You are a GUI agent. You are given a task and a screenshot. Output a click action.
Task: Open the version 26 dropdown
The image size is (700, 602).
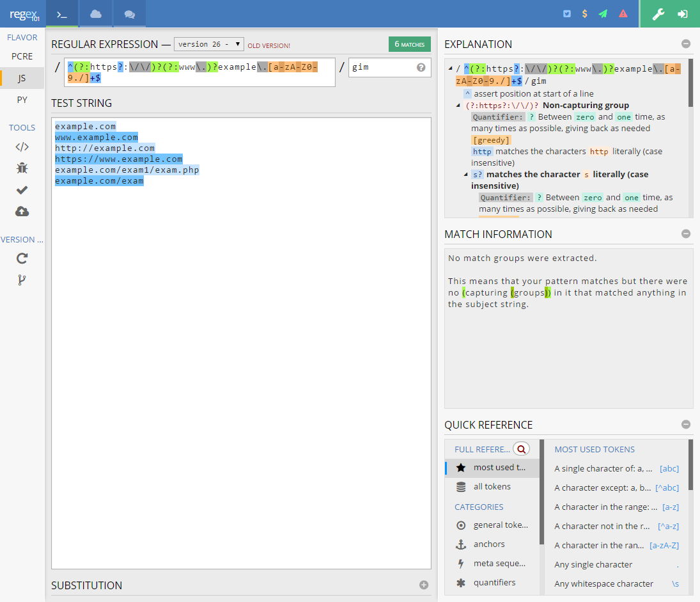tap(208, 44)
